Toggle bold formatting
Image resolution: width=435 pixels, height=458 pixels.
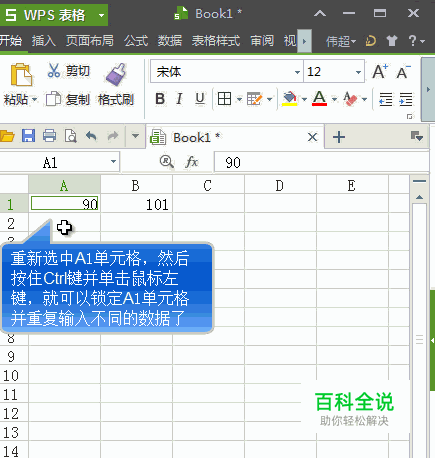click(160, 99)
